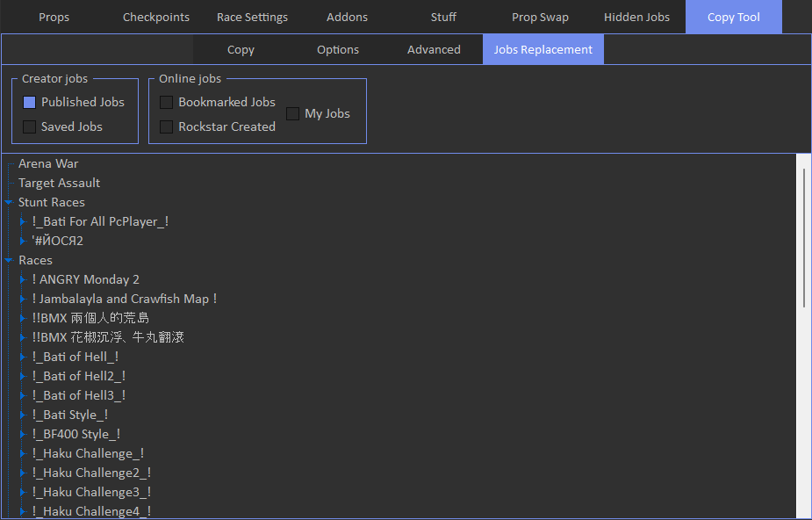Select the !_Bati of Hell3_! job
The width and height of the screenshot is (812, 520).
[79, 395]
